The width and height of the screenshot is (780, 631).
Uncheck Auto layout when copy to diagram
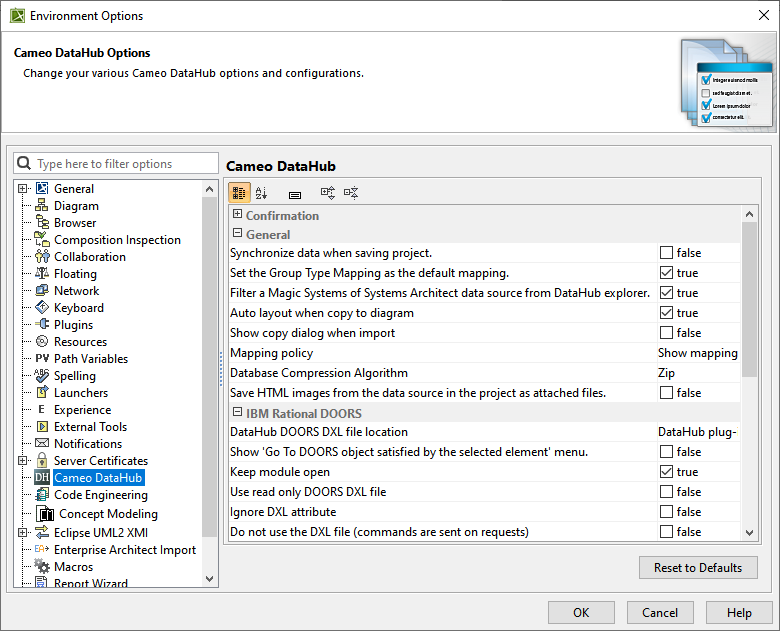[666, 313]
